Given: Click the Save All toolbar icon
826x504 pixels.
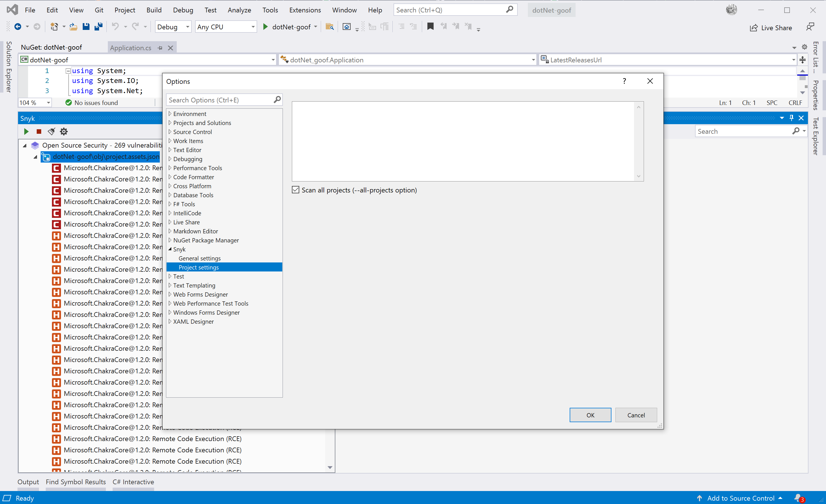Looking at the screenshot, I should [x=98, y=27].
